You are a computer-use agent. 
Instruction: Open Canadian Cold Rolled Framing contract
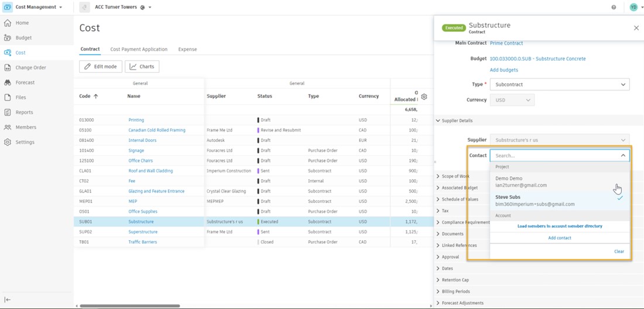157,130
